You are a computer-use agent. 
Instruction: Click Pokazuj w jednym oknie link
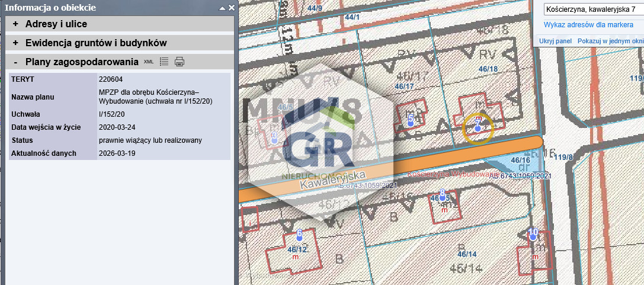pos(610,41)
